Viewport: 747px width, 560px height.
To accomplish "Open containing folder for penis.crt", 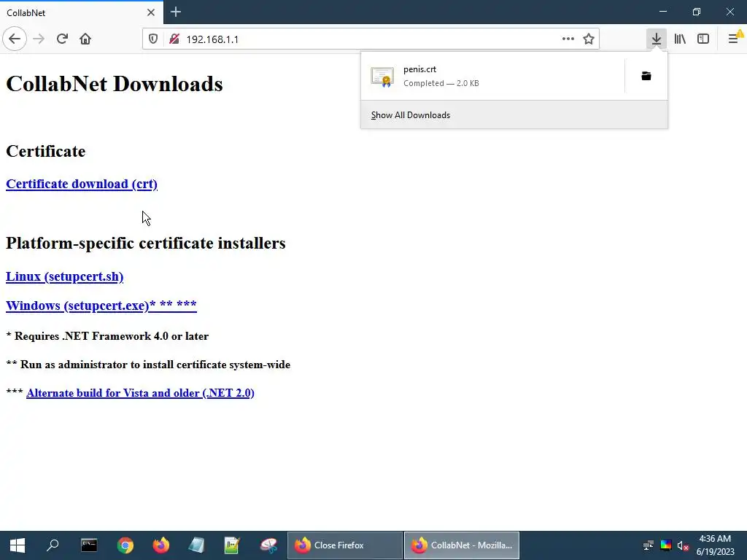I will tap(646, 76).
